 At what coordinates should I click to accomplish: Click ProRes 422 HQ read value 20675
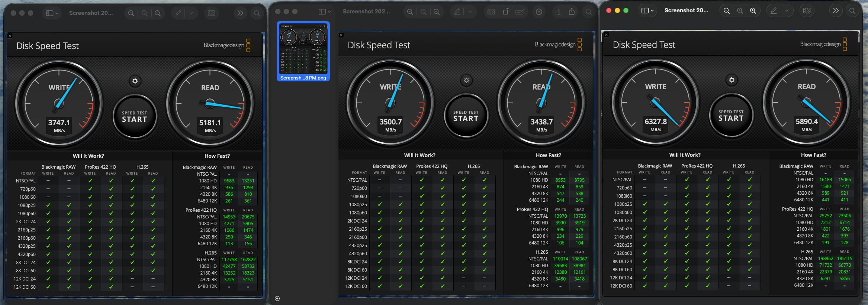[248, 217]
